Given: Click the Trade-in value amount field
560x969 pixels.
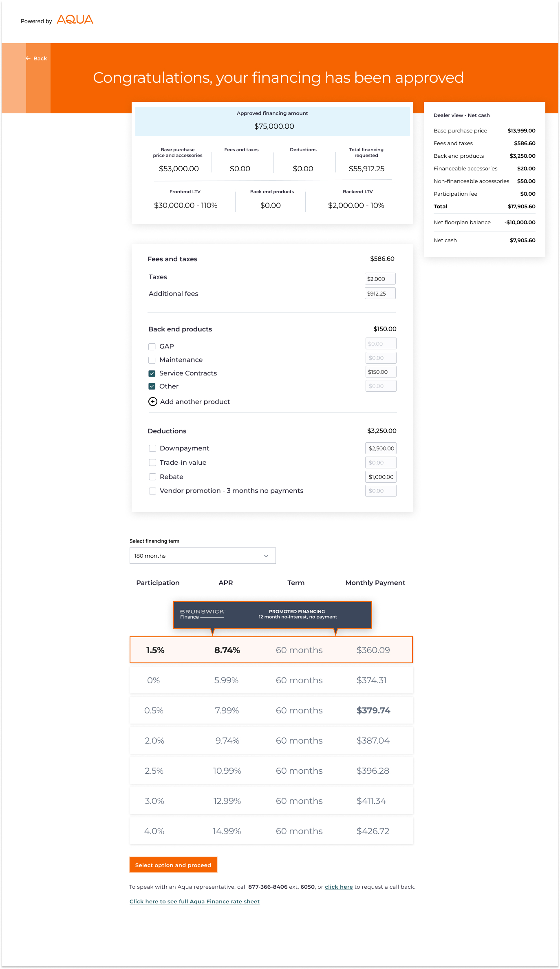Looking at the screenshot, I should [381, 463].
